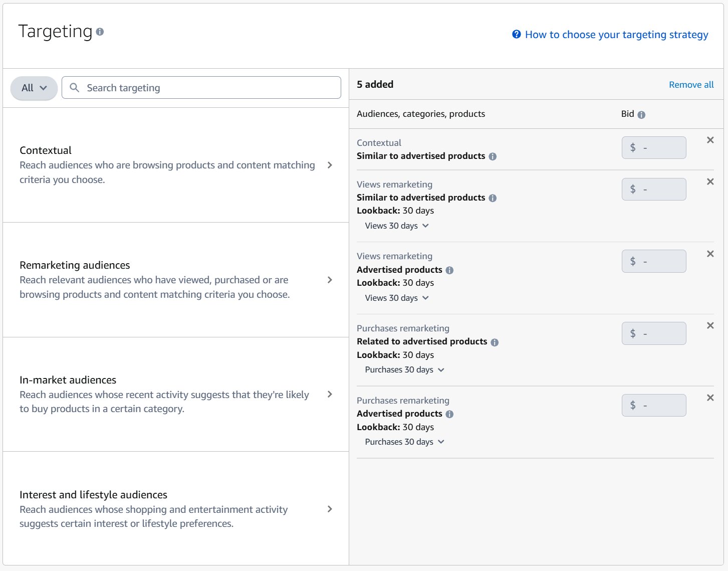The height and width of the screenshot is (571, 728).
Task: Remove the last Purchases remarketing entry
Action: pos(710,398)
